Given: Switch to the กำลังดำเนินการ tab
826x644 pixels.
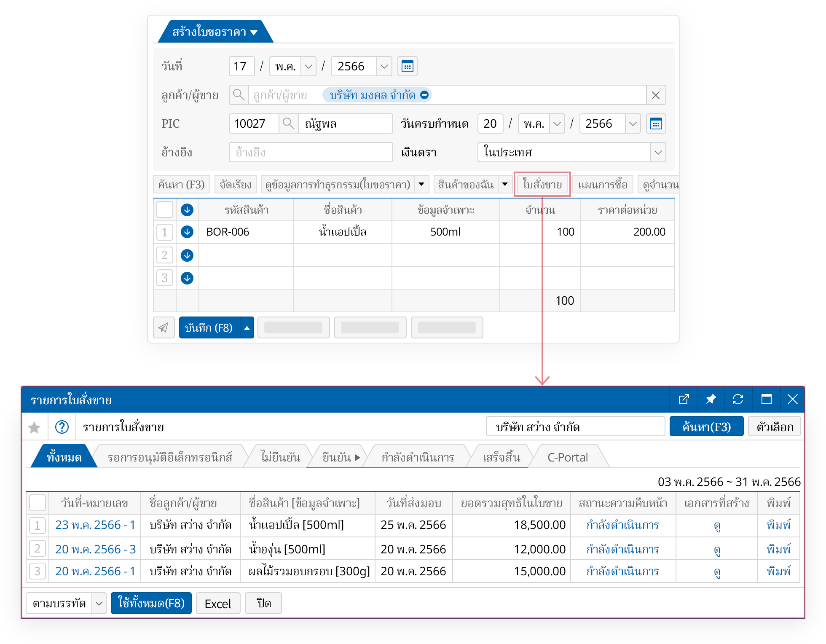Looking at the screenshot, I should tap(417, 457).
